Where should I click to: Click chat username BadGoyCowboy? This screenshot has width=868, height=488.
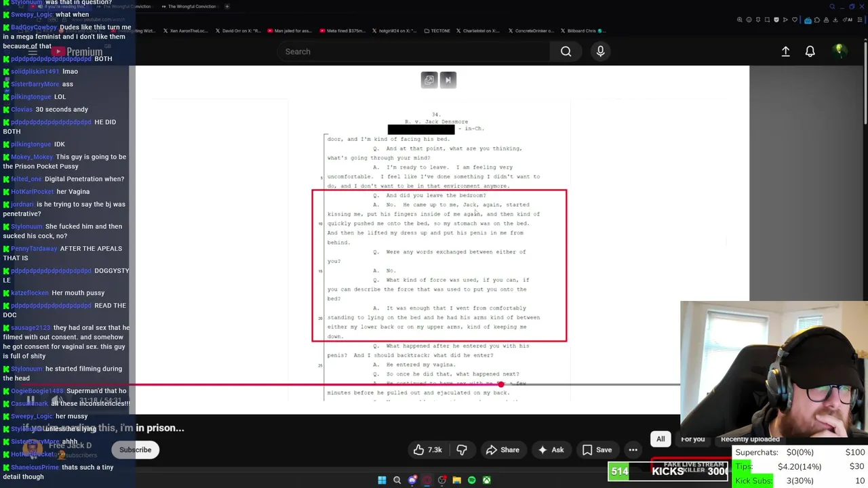(x=34, y=27)
